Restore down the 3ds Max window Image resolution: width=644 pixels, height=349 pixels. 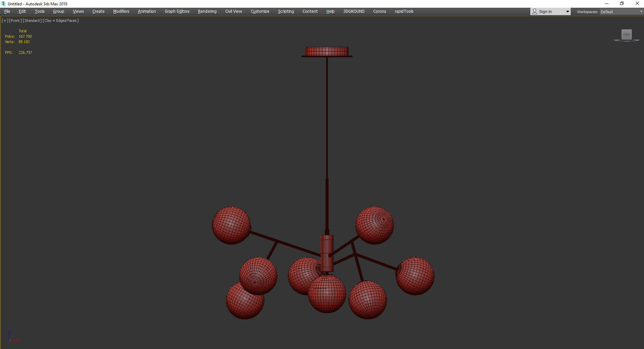(x=622, y=4)
